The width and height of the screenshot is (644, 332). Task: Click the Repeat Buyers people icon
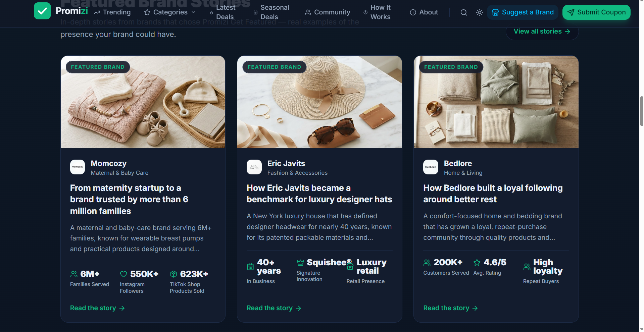[527, 267]
